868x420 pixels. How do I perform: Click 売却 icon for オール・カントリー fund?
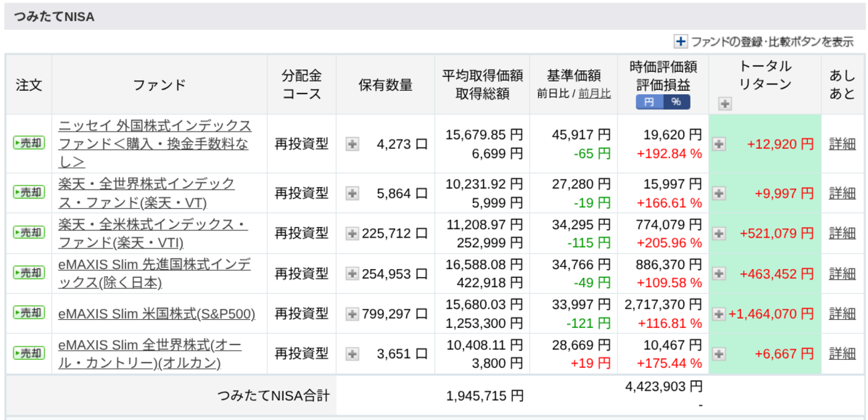tap(29, 353)
